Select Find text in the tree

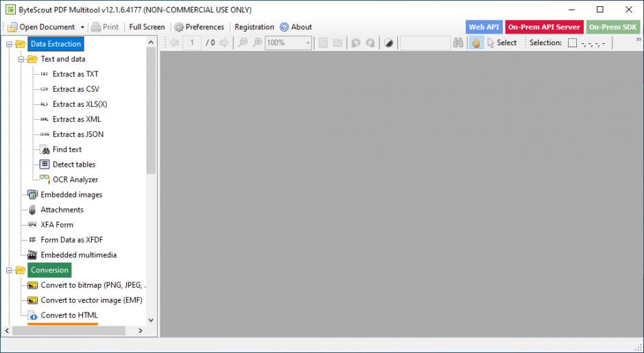tap(66, 149)
